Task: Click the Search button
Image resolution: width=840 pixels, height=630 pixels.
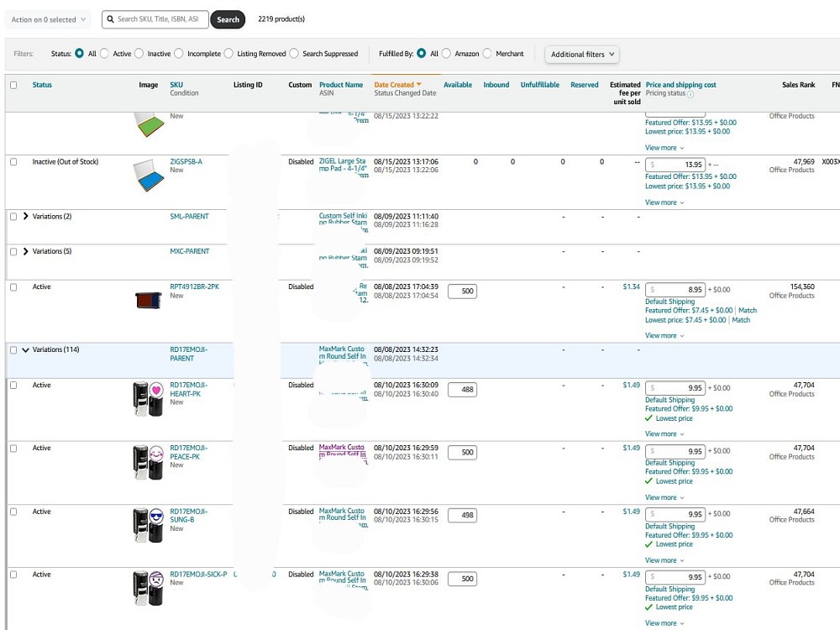Action: pos(228,19)
